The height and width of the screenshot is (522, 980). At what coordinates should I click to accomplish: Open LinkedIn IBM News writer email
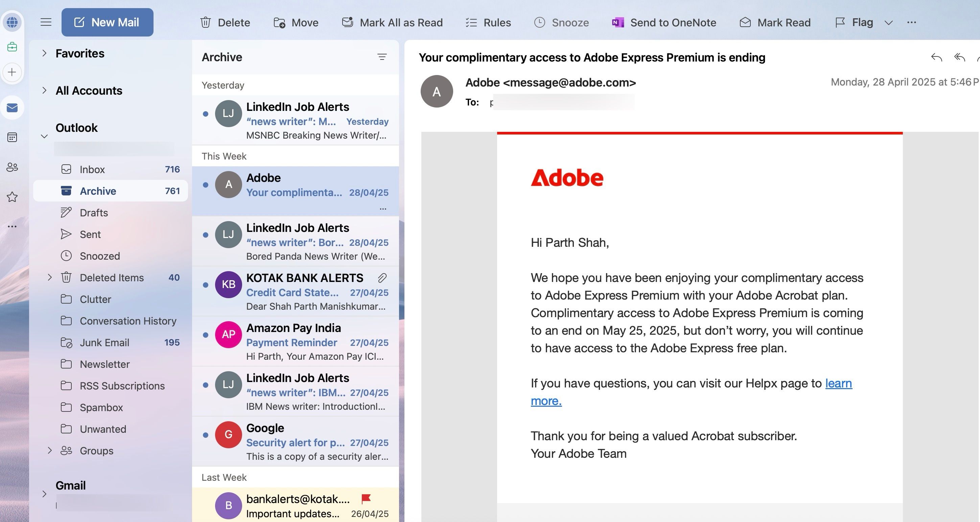pyautogui.click(x=296, y=391)
